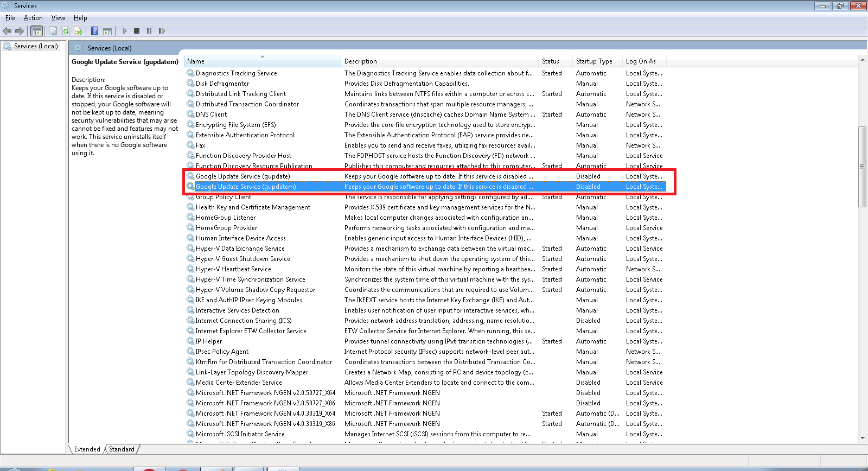Sort by the Startup Type column header

597,61
